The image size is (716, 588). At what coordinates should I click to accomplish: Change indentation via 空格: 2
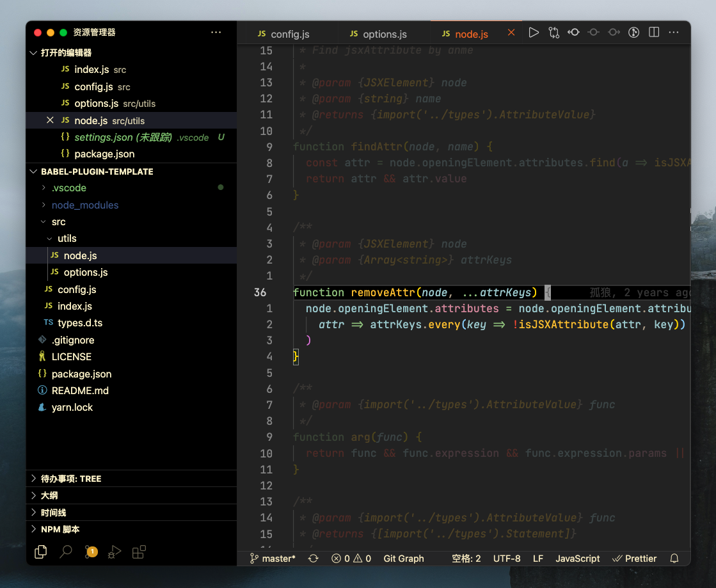(x=466, y=559)
